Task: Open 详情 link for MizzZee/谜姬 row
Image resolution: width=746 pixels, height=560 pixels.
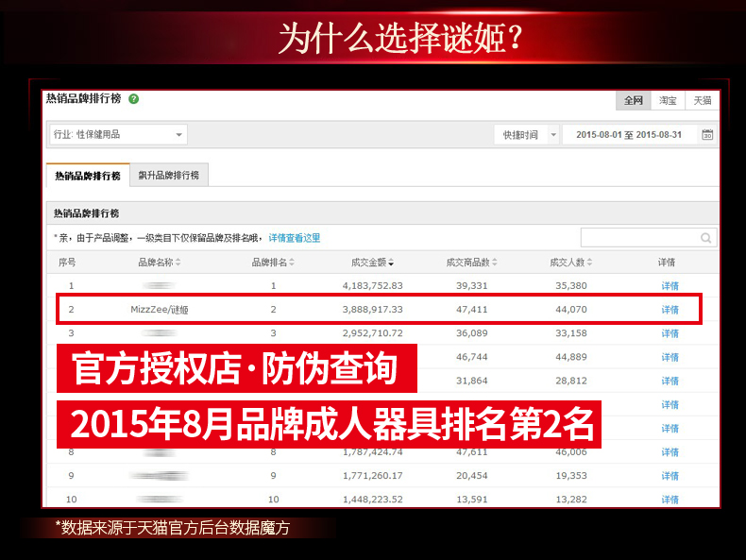Action: coord(670,310)
